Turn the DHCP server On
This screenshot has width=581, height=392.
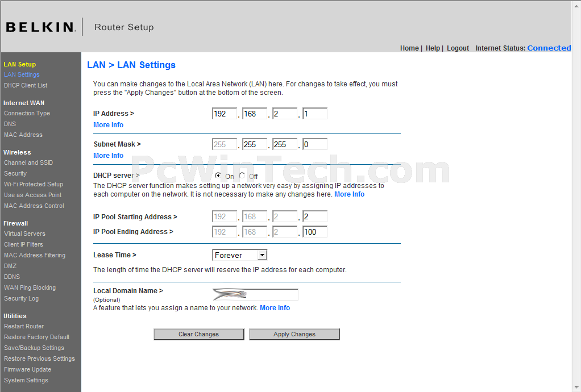218,176
